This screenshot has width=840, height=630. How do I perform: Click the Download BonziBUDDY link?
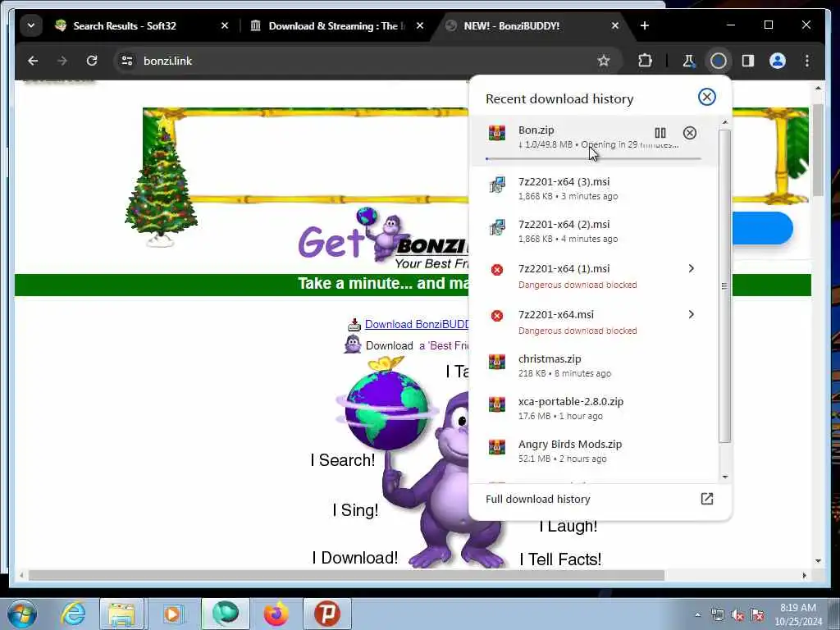click(x=416, y=325)
